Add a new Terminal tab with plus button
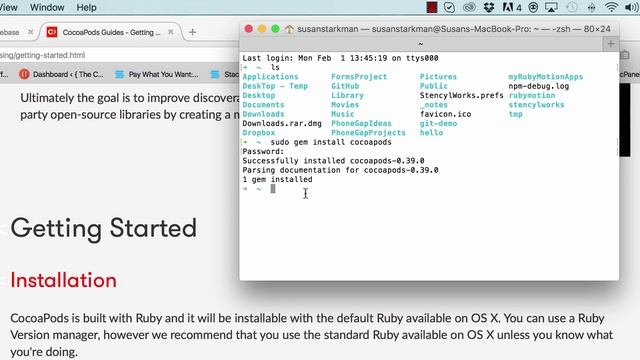640x360 pixels. [x=611, y=44]
